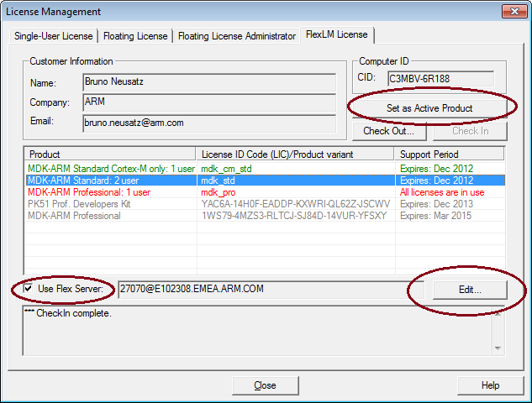Select the MDK-ARM Professional: 1 user row
The height and width of the screenshot is (403, 532).
(265, 192)
